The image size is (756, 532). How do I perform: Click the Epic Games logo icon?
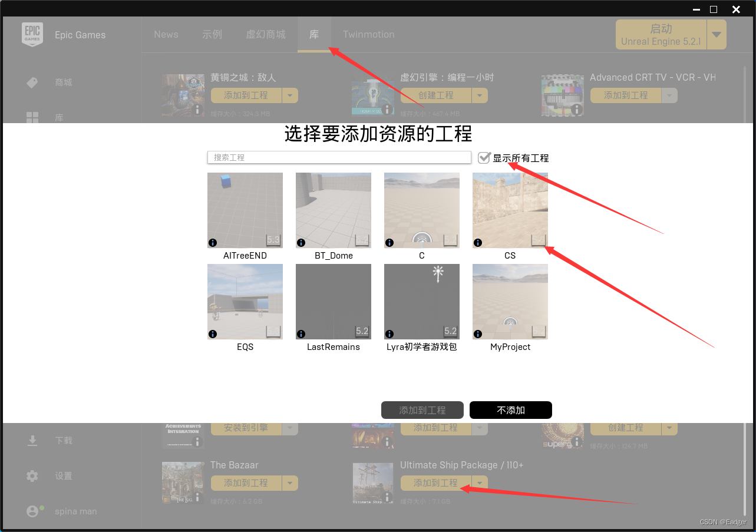point(32,34)
